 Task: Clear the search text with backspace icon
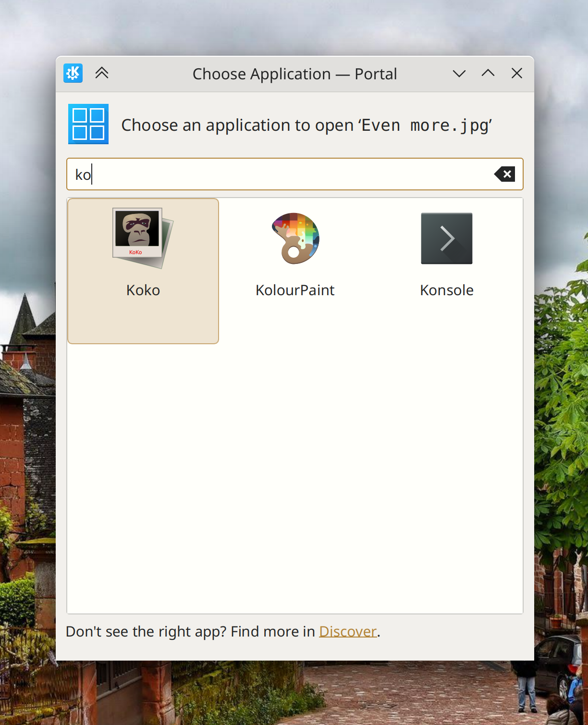click(504, 174)
